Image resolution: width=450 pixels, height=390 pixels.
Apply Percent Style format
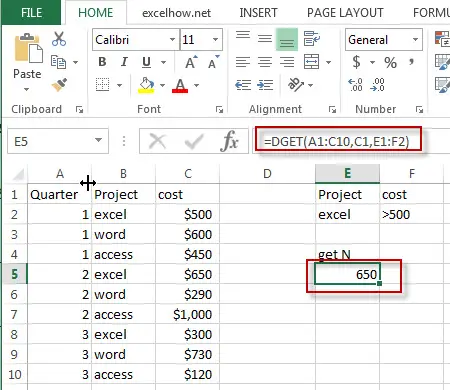390,62
